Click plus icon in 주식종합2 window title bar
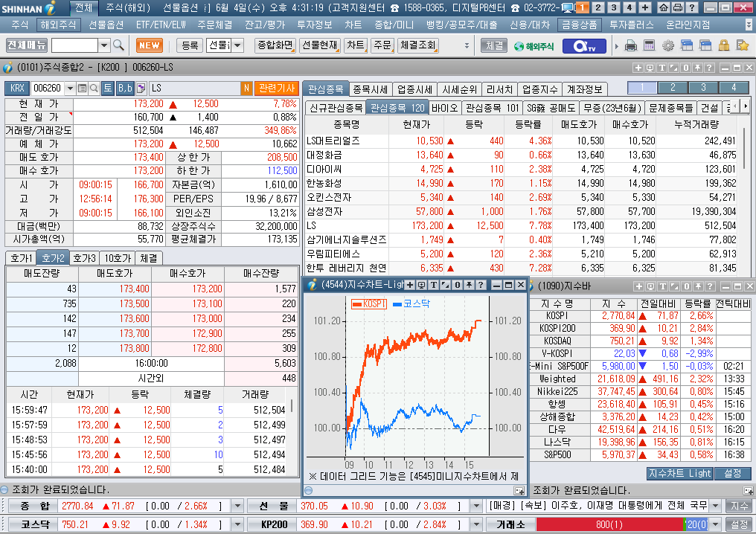The image size is (756, 534). click(x=638, y=68)
